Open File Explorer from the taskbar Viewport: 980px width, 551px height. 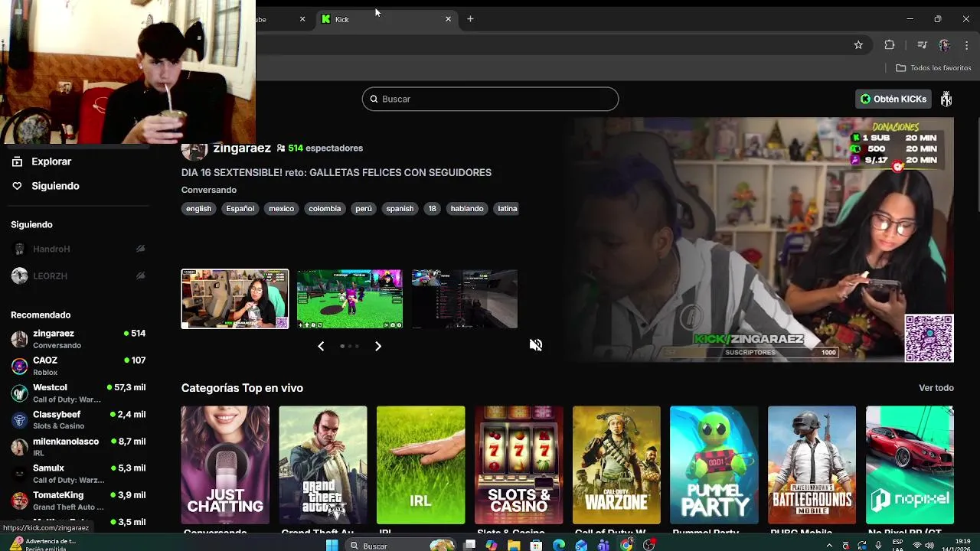pos(514,546)
